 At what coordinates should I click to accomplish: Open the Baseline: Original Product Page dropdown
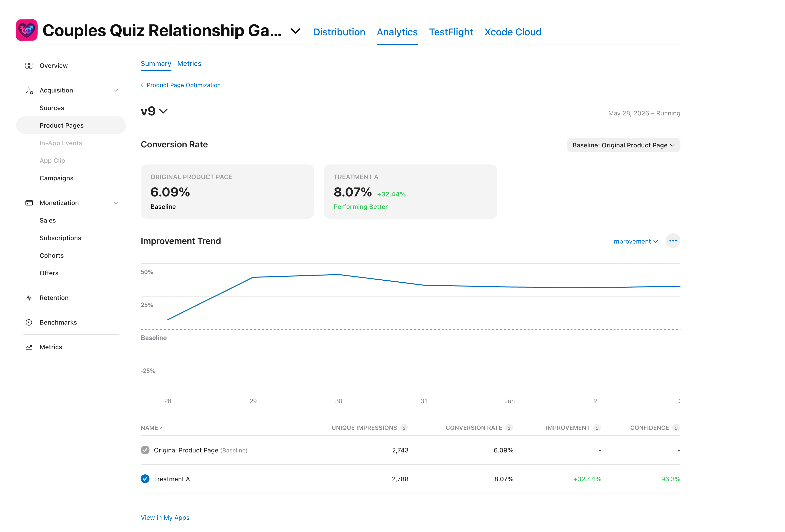click(624, 145)
